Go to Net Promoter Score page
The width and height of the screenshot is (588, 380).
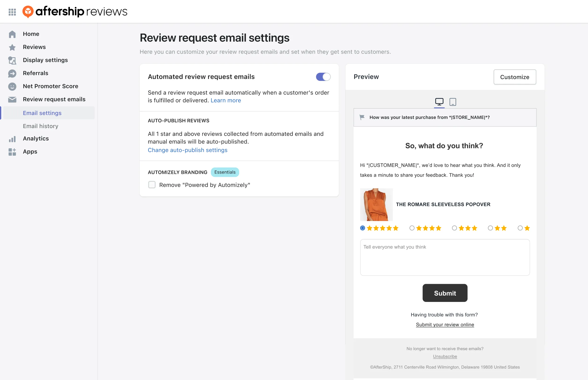50,86
